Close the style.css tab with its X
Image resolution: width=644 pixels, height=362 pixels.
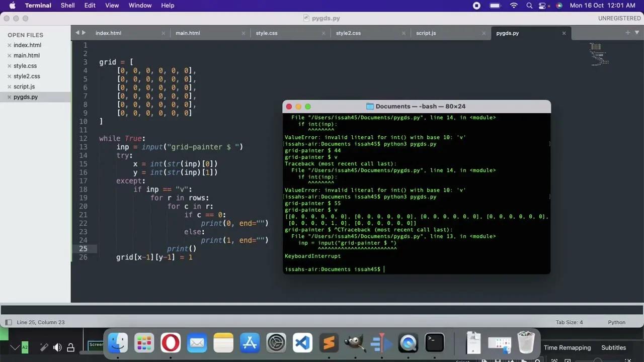(324, 33)
